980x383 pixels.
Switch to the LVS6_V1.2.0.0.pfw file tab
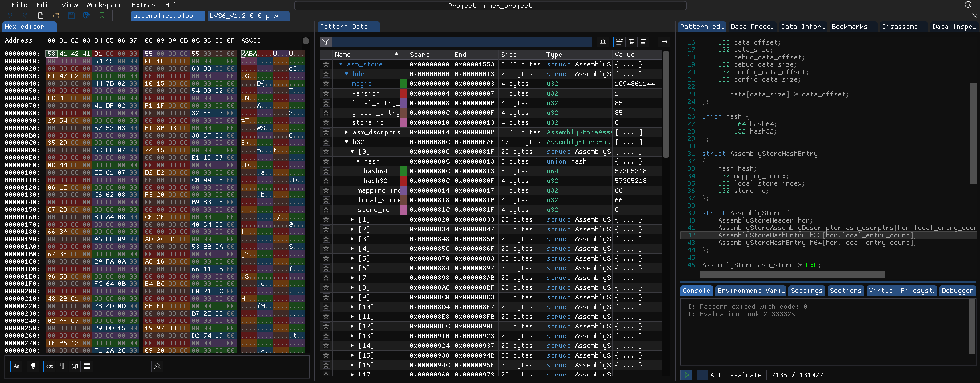248,16
